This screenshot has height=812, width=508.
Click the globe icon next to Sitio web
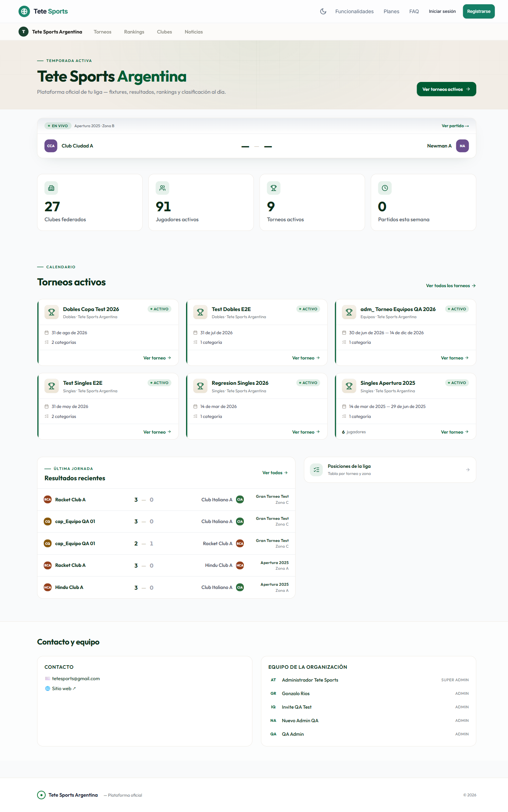coord(47,689)
